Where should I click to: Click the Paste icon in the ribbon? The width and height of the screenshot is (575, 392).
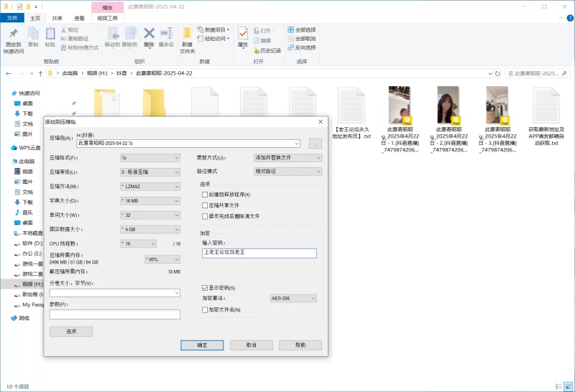pyautogui.click(x=50, y=37)
